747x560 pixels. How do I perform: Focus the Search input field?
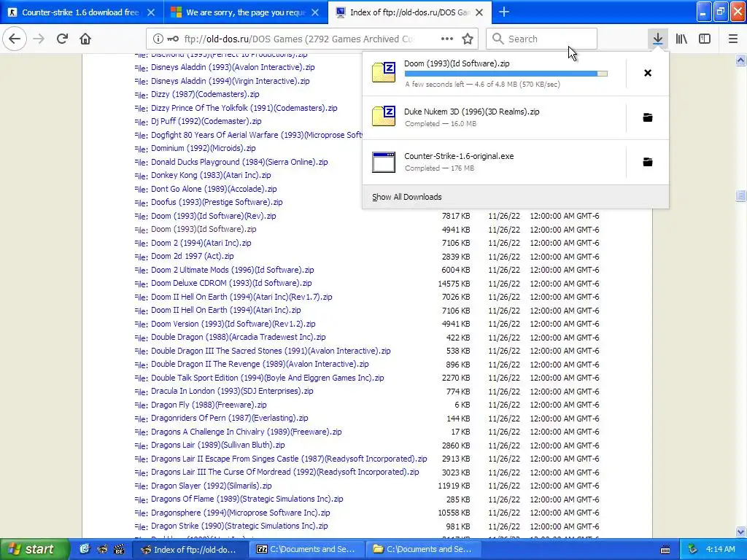(541, 39)
